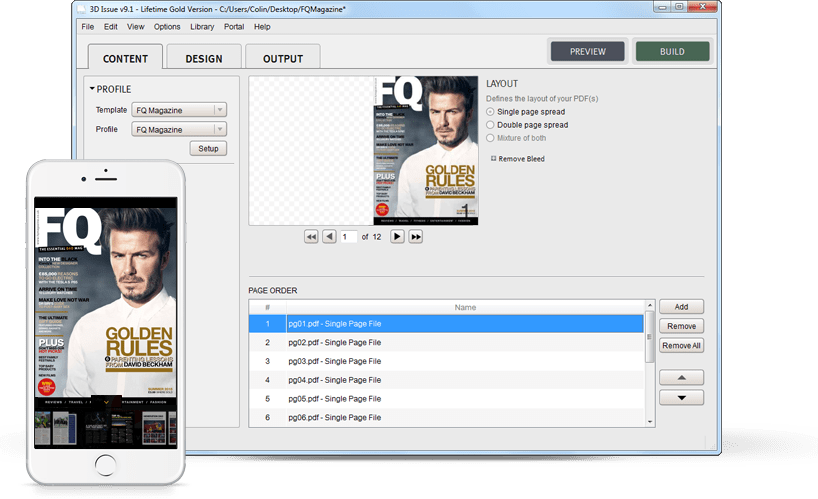The height and width of the screenshot is (499, 818).
Task: Tap the down chevron above phone thumbnails
Action: click(x=106, y=402)
